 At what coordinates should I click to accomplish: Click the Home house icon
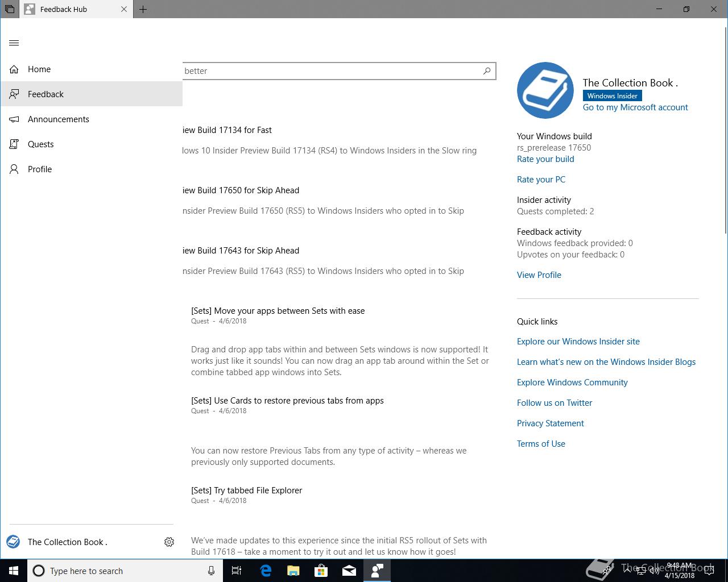pos(14,69)
